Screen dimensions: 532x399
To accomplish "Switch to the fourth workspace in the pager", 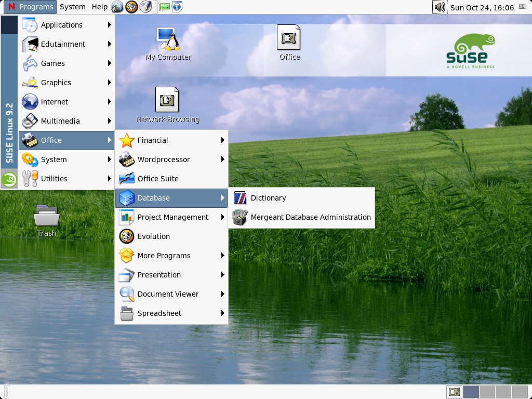I will click(x=519, y=392).
